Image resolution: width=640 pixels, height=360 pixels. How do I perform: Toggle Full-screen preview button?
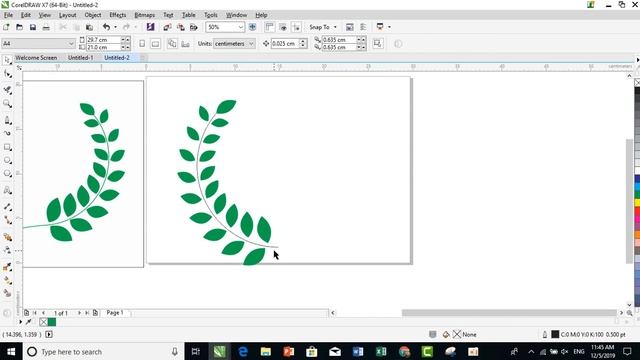tap(252, 27)
